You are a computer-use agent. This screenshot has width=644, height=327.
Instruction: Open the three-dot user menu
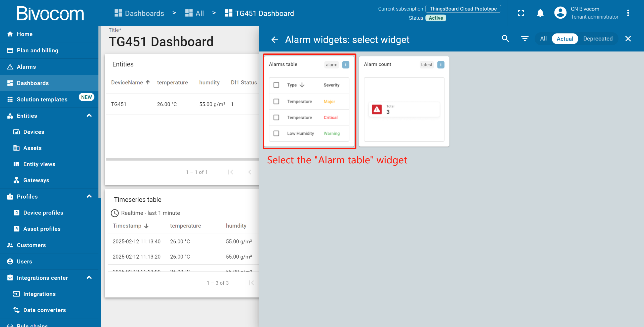(x=628, y=13)
